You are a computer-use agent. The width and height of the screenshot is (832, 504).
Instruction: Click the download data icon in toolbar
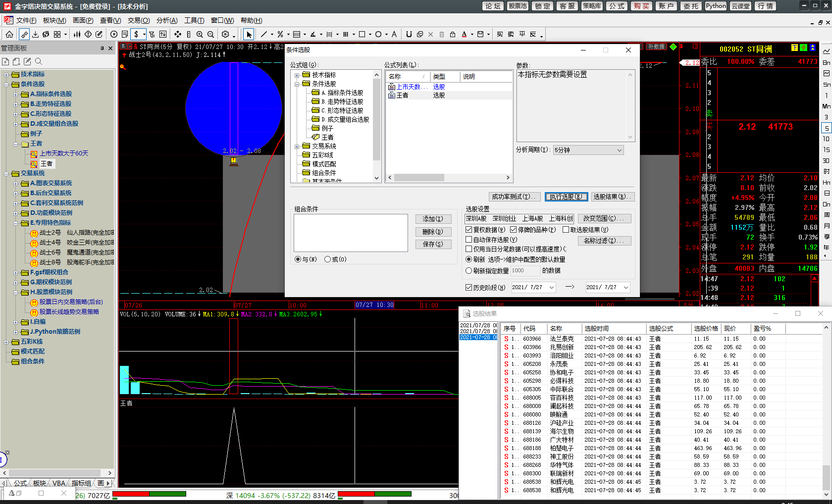35,34
